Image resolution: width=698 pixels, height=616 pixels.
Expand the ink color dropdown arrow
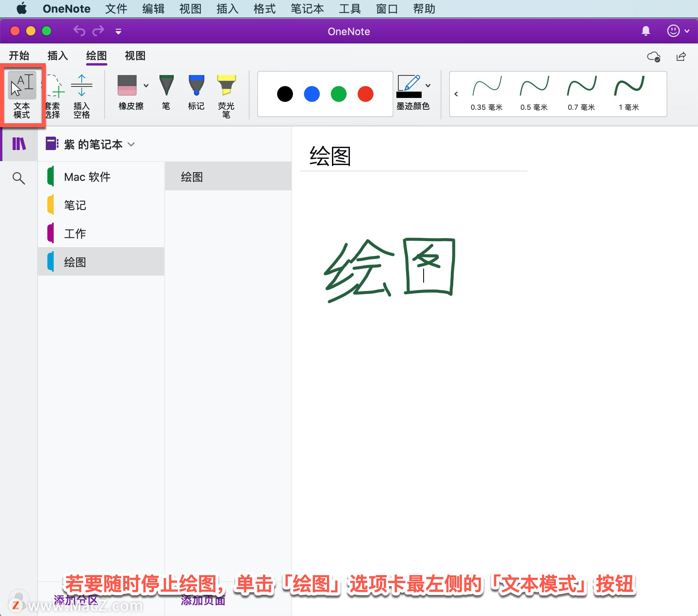pyautogui.click(x=428, y=85)
